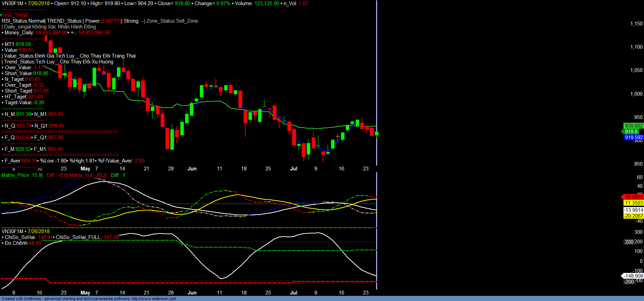
Task: Click the 1,150 price scale label
Action: point(636,24)
